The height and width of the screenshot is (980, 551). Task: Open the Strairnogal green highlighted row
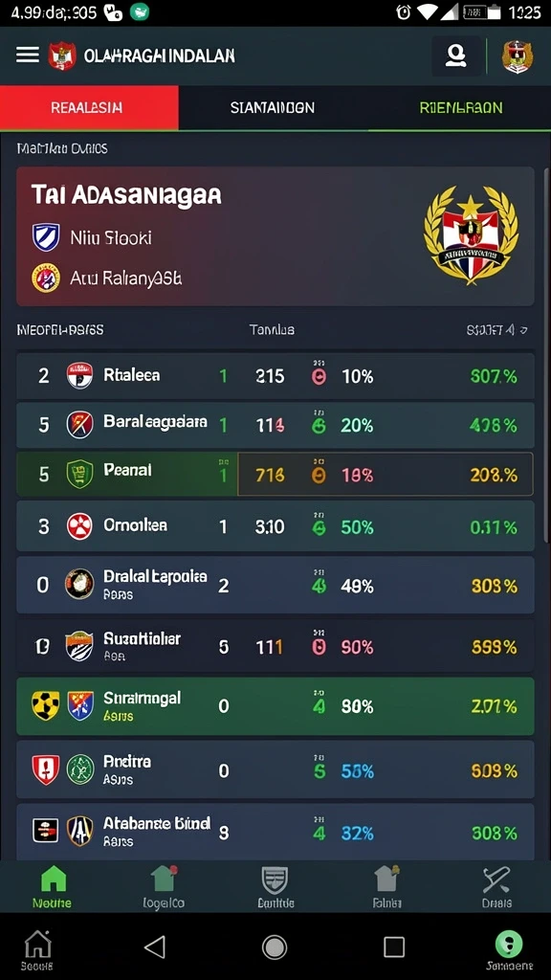click(275, 706)
